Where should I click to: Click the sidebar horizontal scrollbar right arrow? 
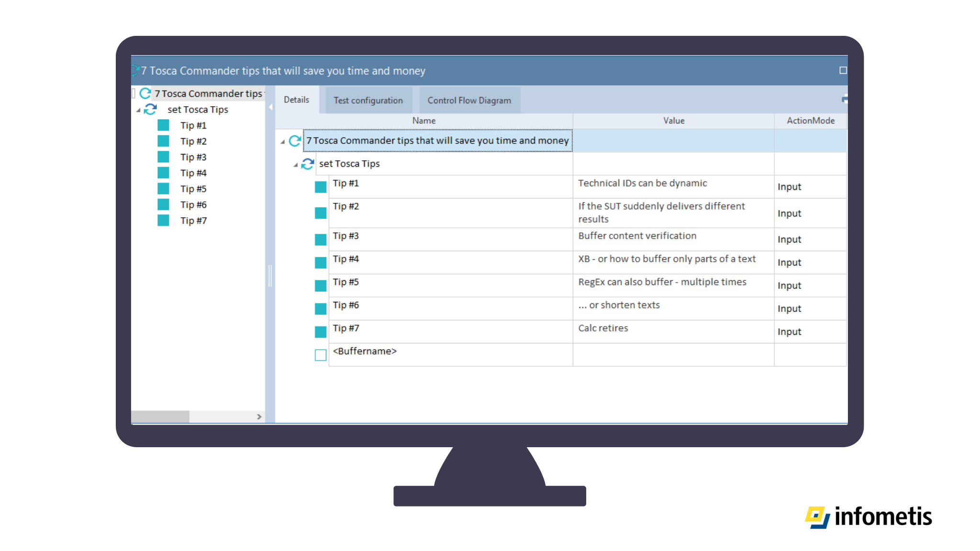click(259, 417)
